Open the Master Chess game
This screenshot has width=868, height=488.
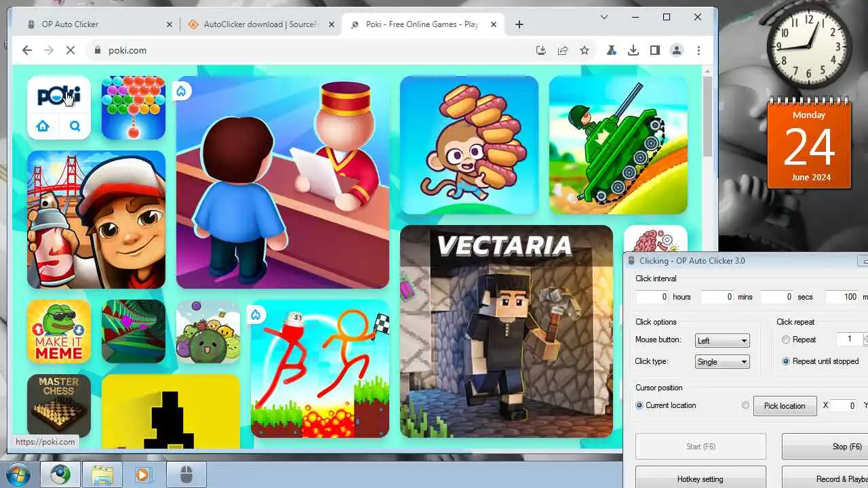point(59,405)
